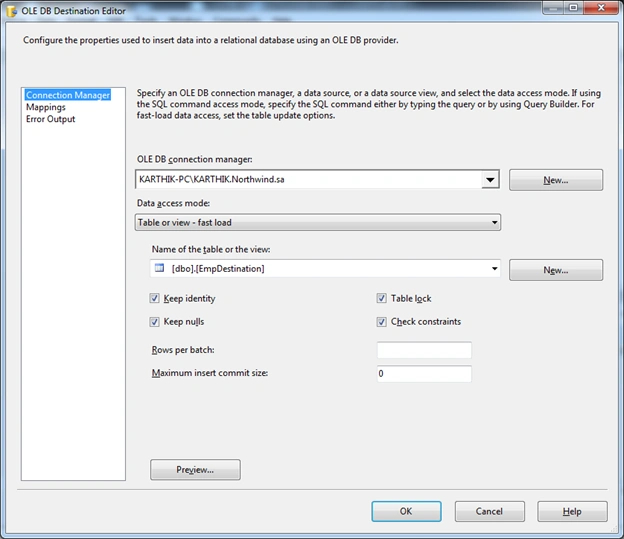624x539 pixels.
Task: Click the KARTHIK-PC\KARTHIK.Northwind.sa connection text
Action: point(212,180)
